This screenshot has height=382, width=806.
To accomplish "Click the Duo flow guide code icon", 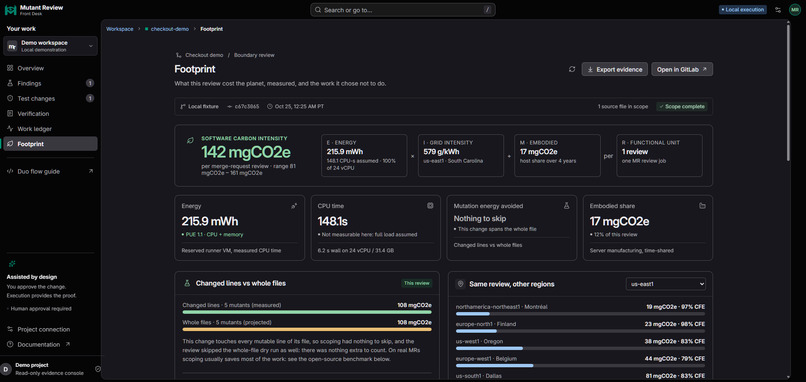I will (x=10, y=172).
